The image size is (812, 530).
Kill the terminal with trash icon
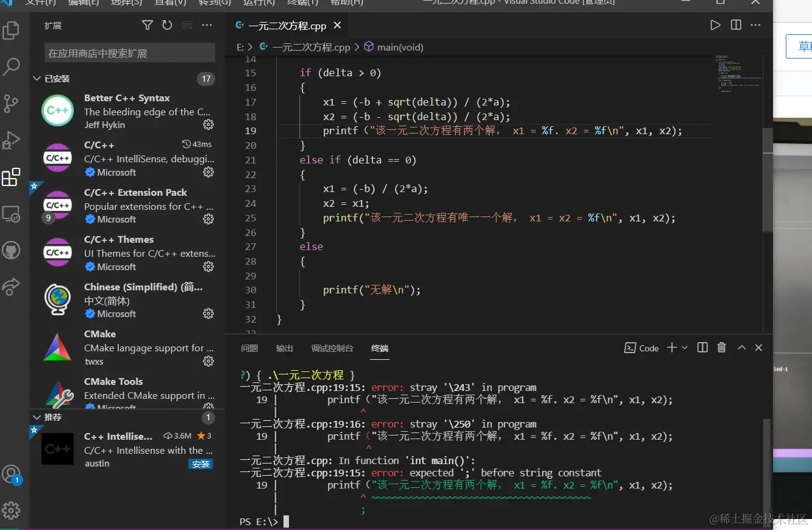[x=722, y=348]
